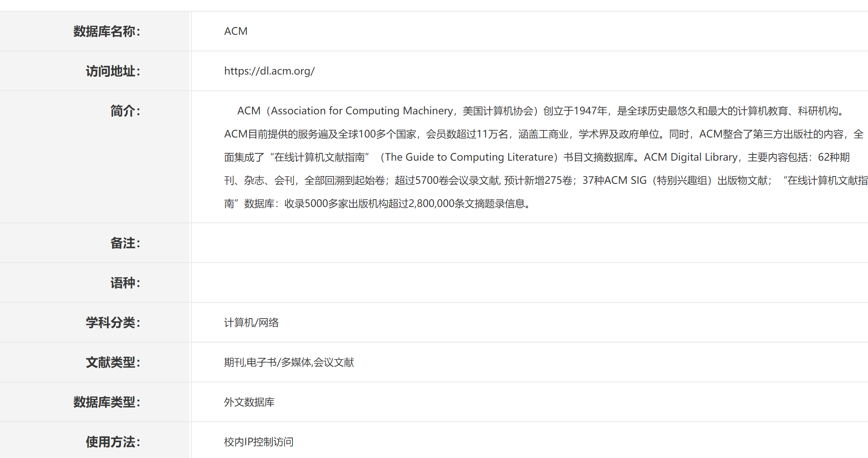Click the intro line mentioning The Guide to Computing Literature
The height and width of the screenshot is (458, 868).
[537, 157]
